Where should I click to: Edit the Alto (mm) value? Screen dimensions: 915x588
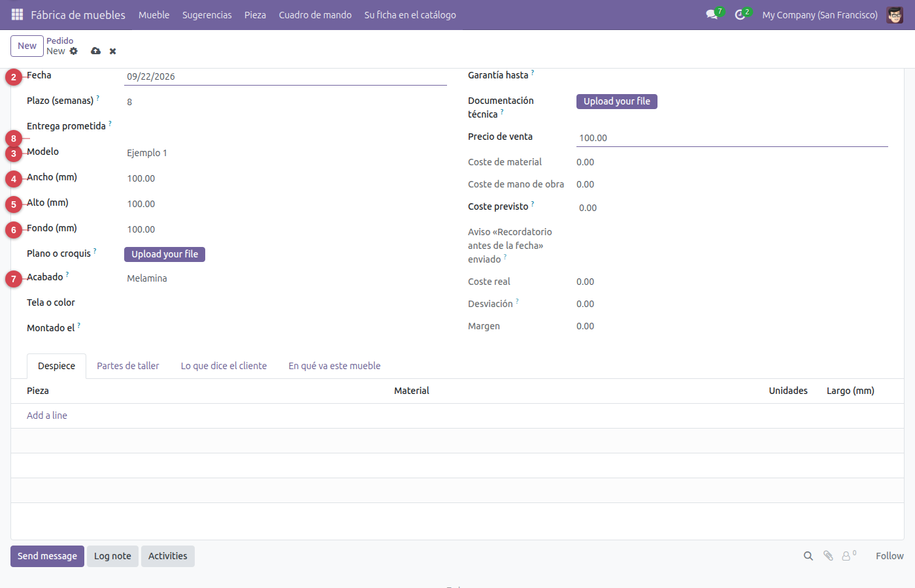(286, 204)
